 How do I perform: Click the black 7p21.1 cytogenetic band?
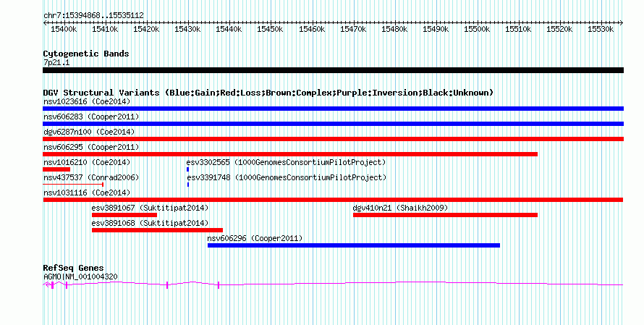pyautogui.click(x=333, y=70)
